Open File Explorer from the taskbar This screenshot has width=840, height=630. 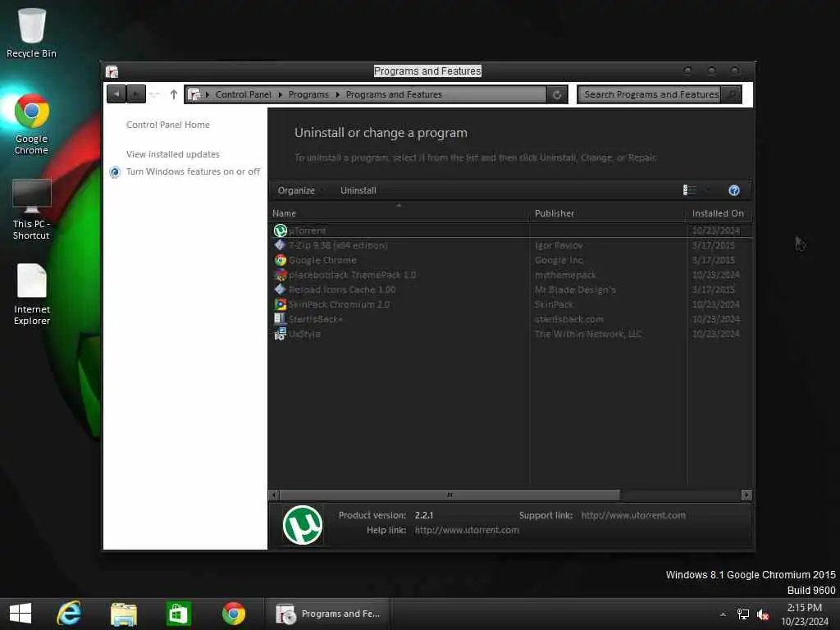coord(124,614)
